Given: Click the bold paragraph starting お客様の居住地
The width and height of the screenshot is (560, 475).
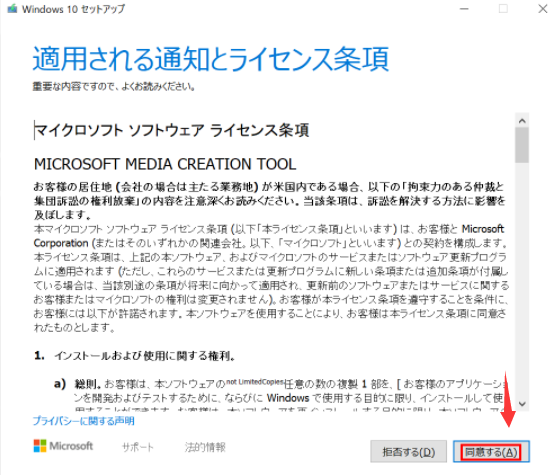Looking at the screenshot, I should (x=270, y=201).
